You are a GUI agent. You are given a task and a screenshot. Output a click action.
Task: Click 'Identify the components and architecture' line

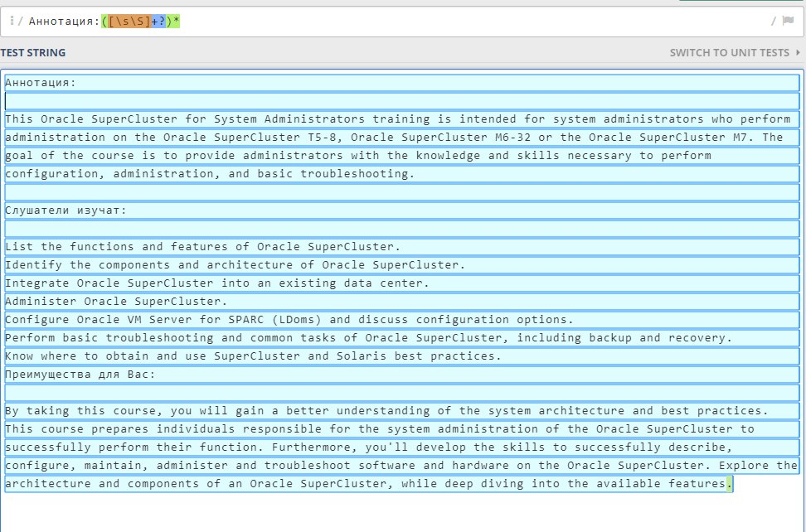point(402,265)
